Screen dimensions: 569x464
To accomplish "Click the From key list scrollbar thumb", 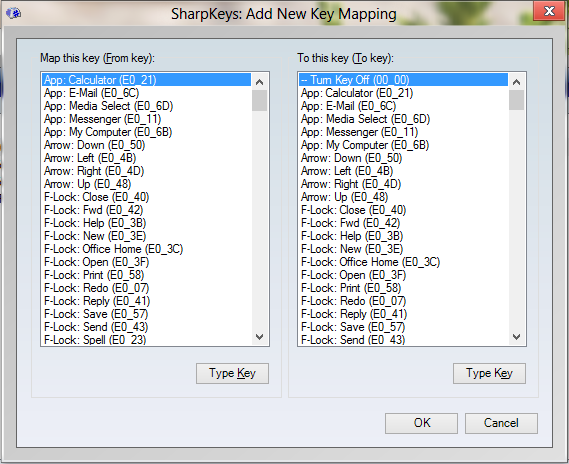I will coord(259,100).
